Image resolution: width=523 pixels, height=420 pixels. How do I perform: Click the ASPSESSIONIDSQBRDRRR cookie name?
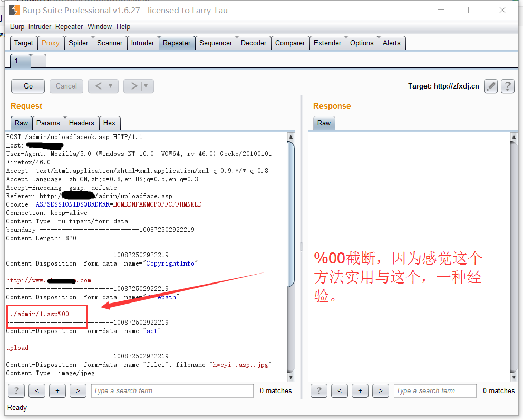pos(73,204)
